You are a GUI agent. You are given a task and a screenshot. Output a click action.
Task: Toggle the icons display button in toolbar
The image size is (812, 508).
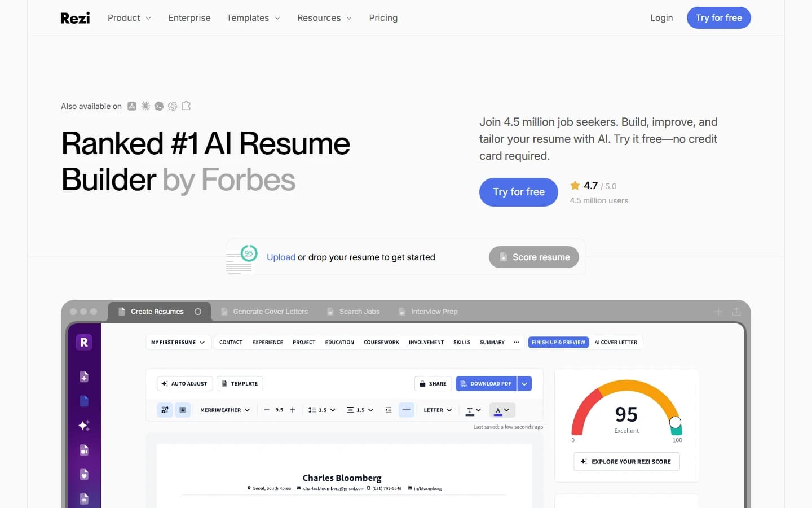(165, 410)
